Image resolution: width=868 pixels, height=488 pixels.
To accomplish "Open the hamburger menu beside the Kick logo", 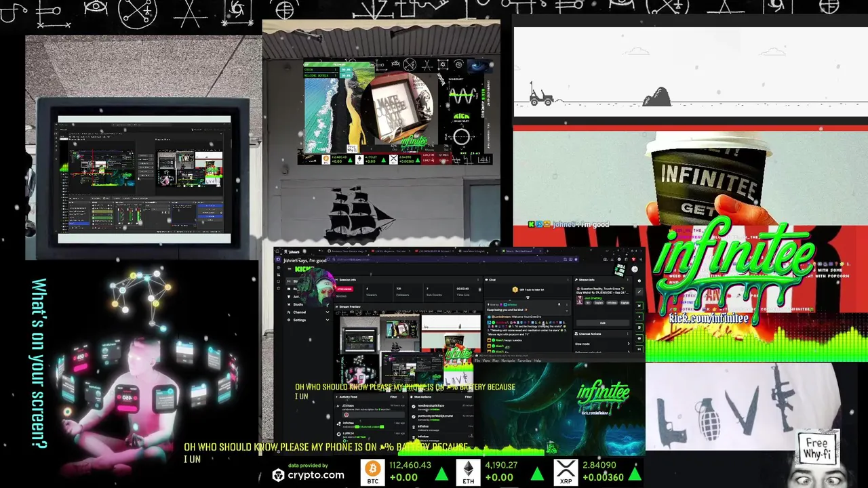I will [x=290, y=269].
